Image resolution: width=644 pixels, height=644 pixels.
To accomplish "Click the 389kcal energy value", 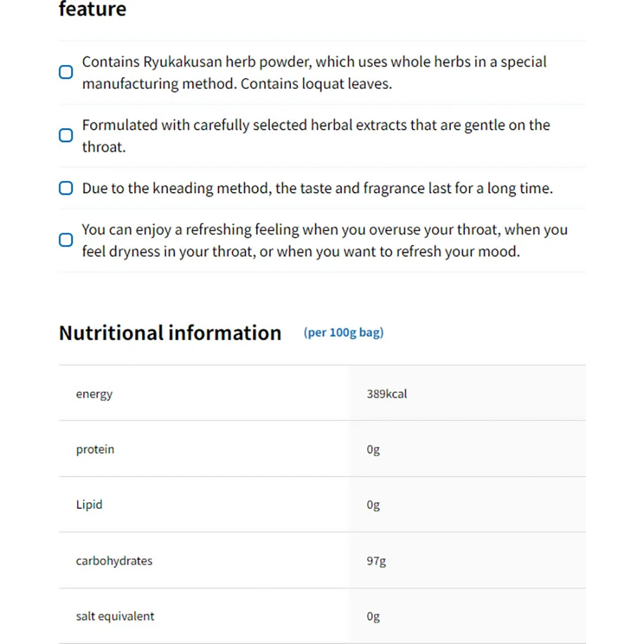I will tap(386, 394).
